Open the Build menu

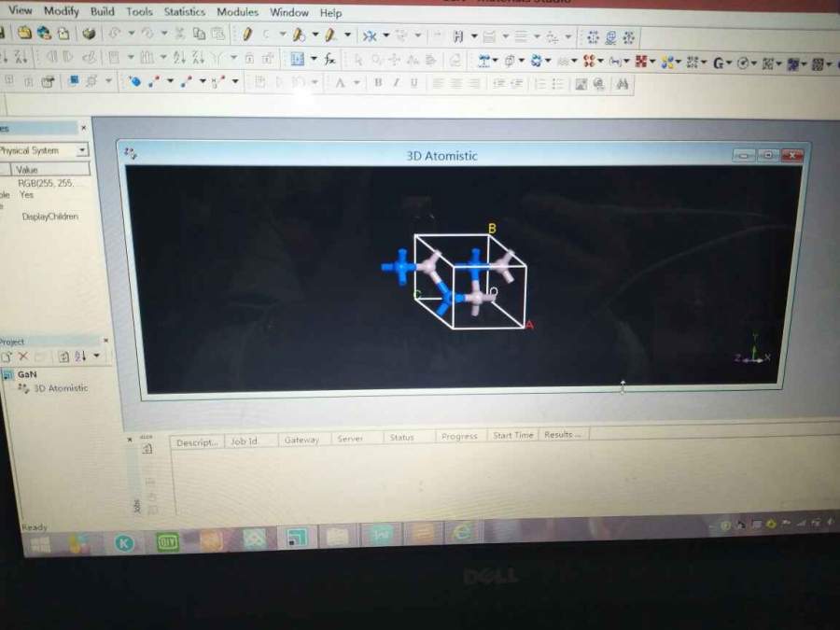click(x=103, y=11)
